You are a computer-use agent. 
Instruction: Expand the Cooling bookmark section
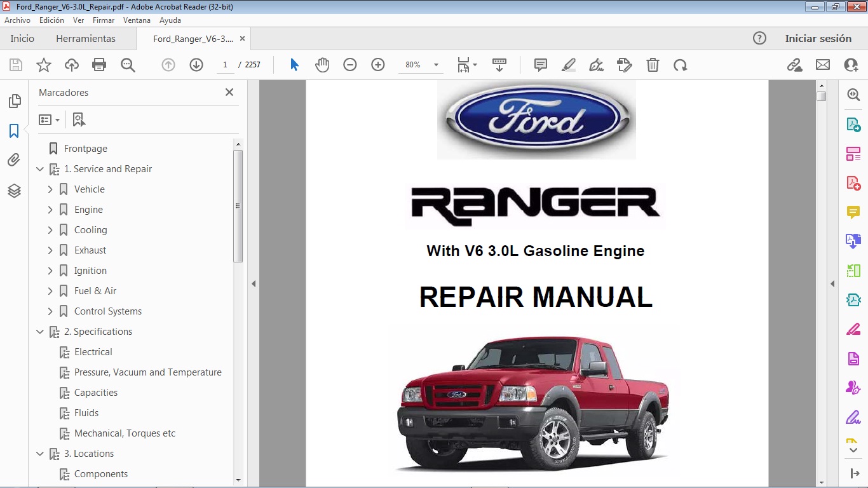[51, 229]
